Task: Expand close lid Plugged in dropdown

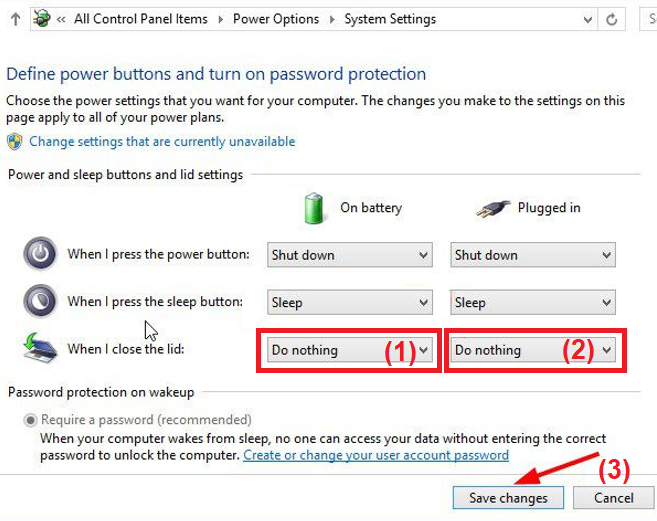Action: (x=532, y=350)
